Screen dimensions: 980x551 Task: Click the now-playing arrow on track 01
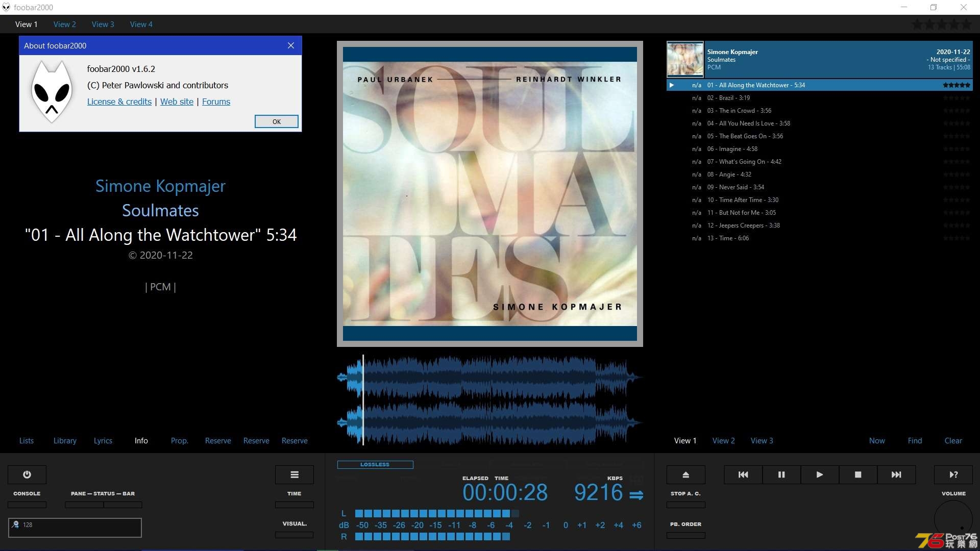pos(672,85)
